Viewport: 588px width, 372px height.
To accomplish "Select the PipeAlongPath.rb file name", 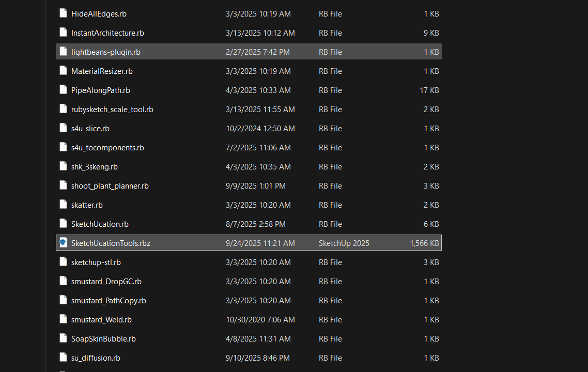I will tap(101, 90).
